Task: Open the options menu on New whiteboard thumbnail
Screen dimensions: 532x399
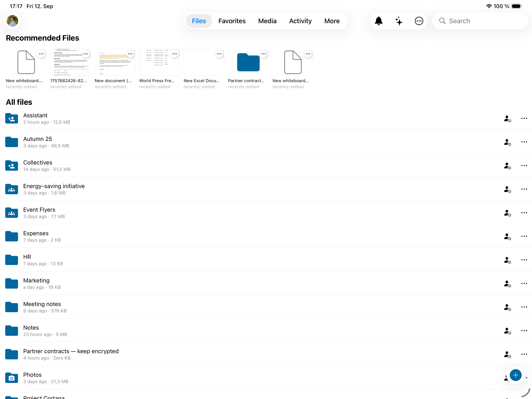Action: click(41, 54)
